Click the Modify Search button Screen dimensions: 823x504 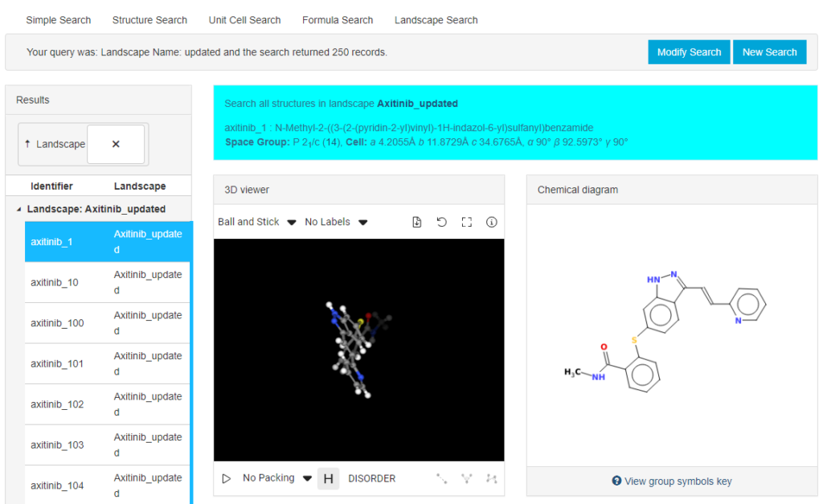689,52
